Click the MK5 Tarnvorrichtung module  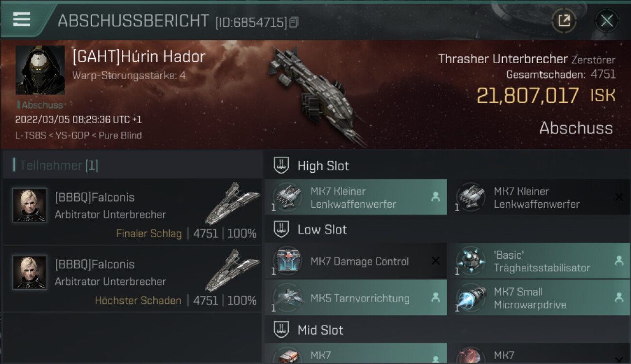tap(356, 298)
